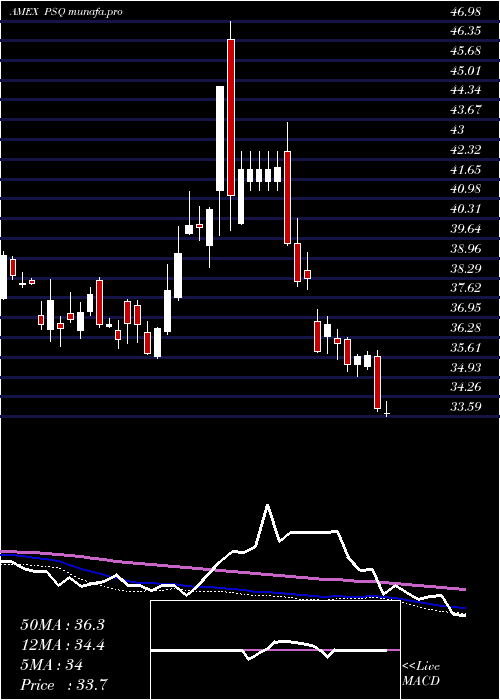The image size is (500, 700).
Task: Click the 38.96 price axis label
Action: pos(466,249)
